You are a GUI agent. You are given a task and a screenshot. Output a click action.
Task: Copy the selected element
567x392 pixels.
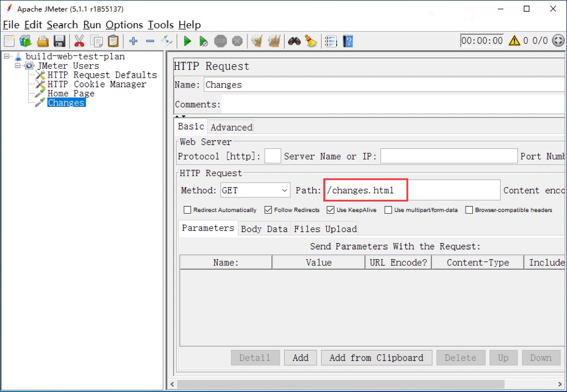point(96,41)
